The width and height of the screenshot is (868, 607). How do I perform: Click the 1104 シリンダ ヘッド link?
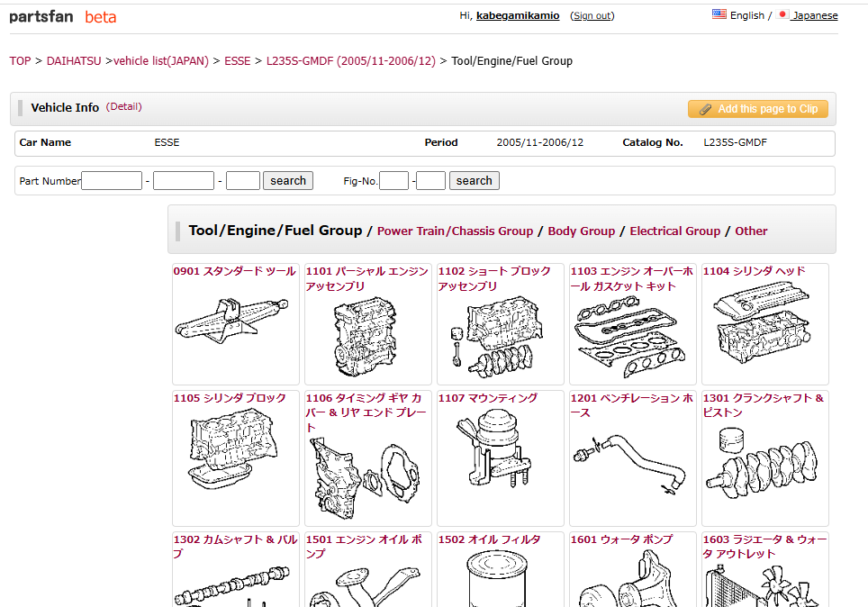[x=754, y=271]
